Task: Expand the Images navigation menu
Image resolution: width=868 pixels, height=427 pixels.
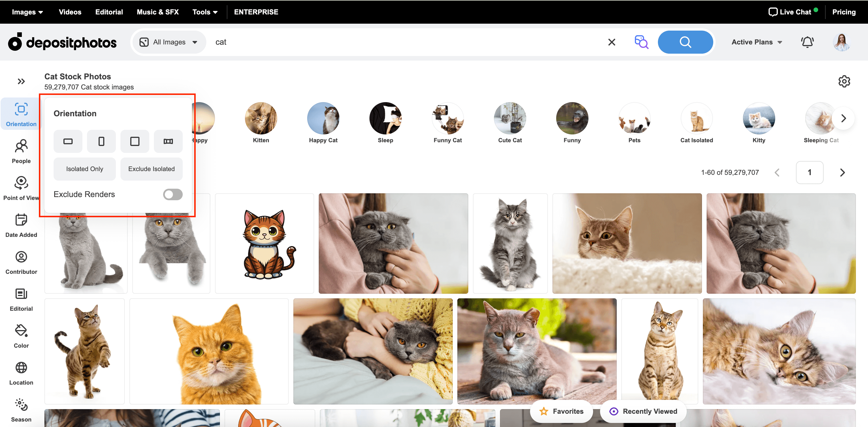Action: (28, 12)
